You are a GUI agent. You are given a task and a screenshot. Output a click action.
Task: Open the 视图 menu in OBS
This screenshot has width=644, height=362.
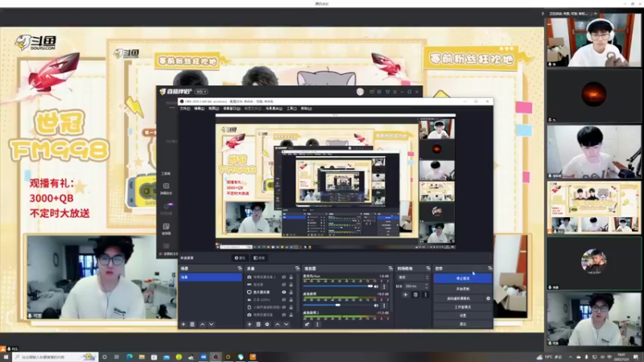pos(213,109)
